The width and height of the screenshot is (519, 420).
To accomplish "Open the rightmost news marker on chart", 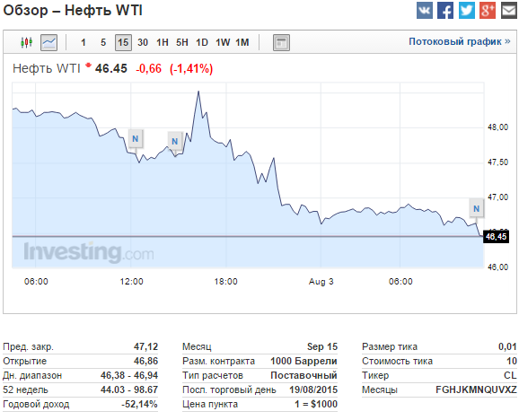I will 476,209.
